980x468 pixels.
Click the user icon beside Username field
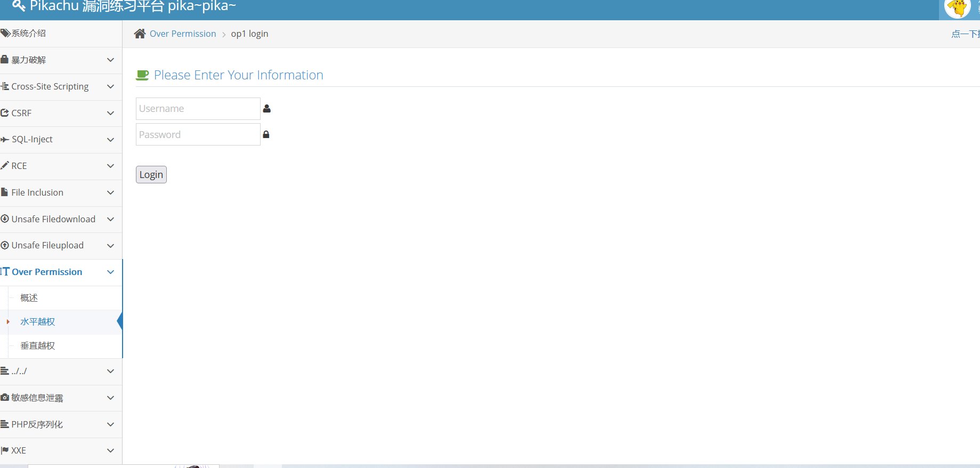(267, 109)
